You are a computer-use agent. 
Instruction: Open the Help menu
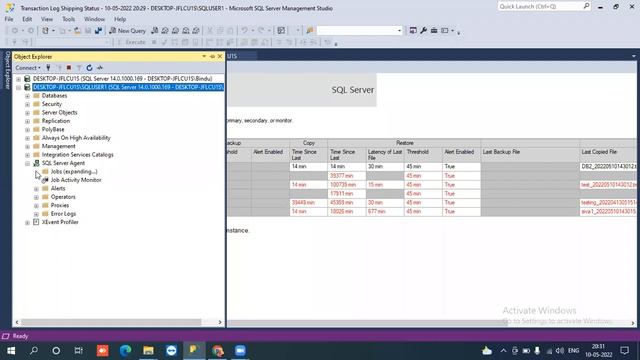click(120, 19)
